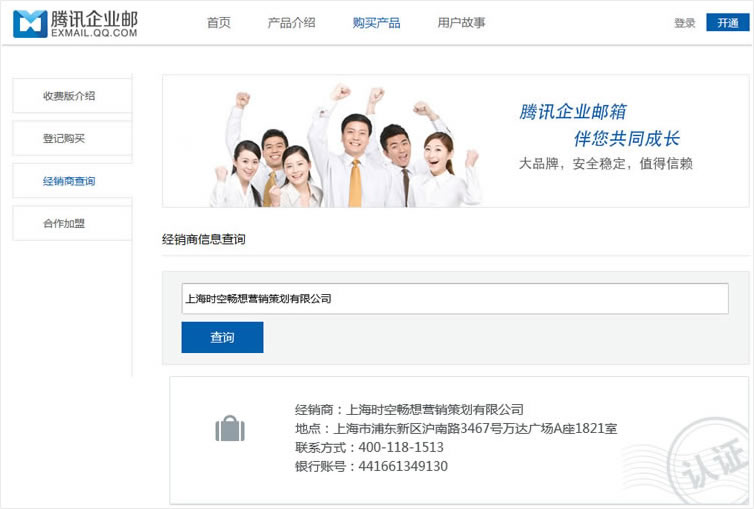754x509 pixels.
Task: Click the 经销商信息查询 heading
Action: [204, 239]
